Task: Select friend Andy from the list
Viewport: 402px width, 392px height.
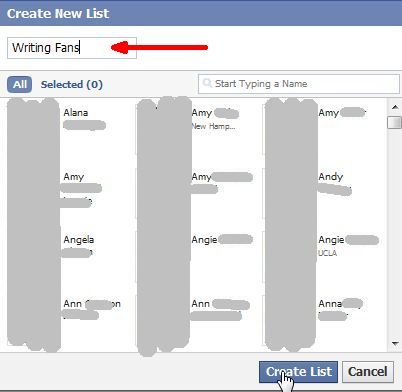Action: 331,176
